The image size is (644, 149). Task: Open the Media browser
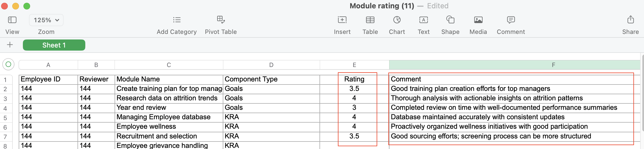coord(478,20)
